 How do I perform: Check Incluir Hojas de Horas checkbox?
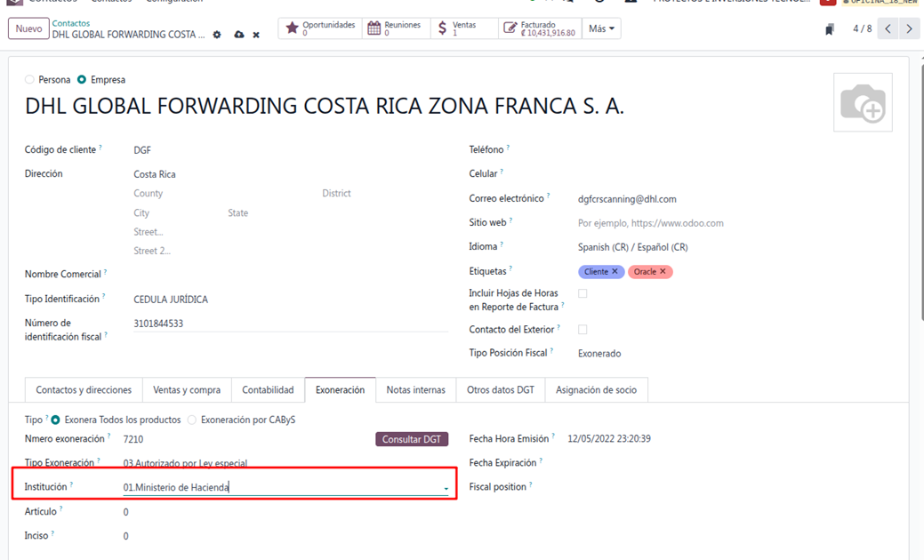583,293
